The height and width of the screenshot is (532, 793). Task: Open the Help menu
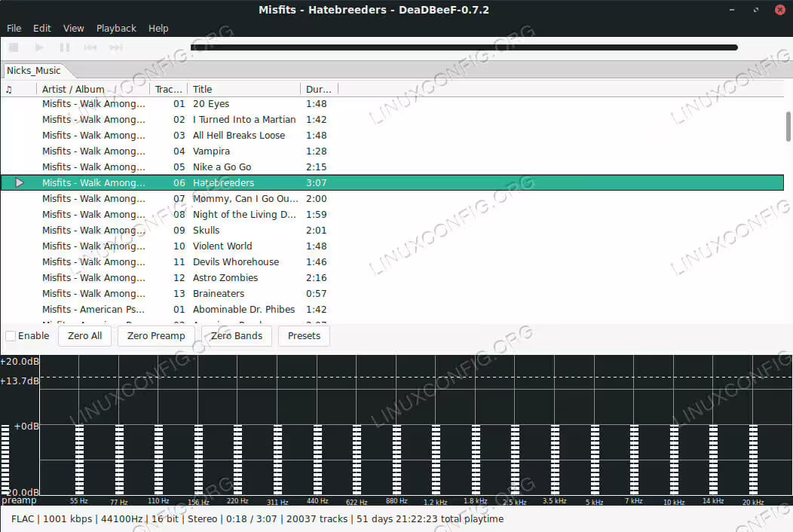tap(158, 29)
